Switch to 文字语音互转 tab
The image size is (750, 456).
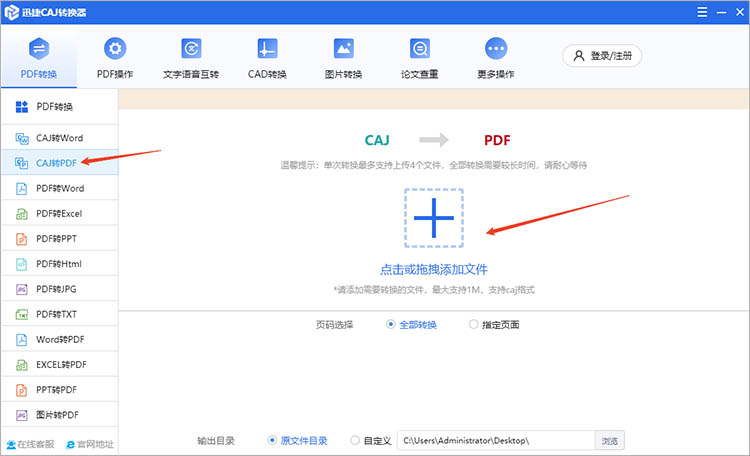pyautogui.click(x=191, y=58)
